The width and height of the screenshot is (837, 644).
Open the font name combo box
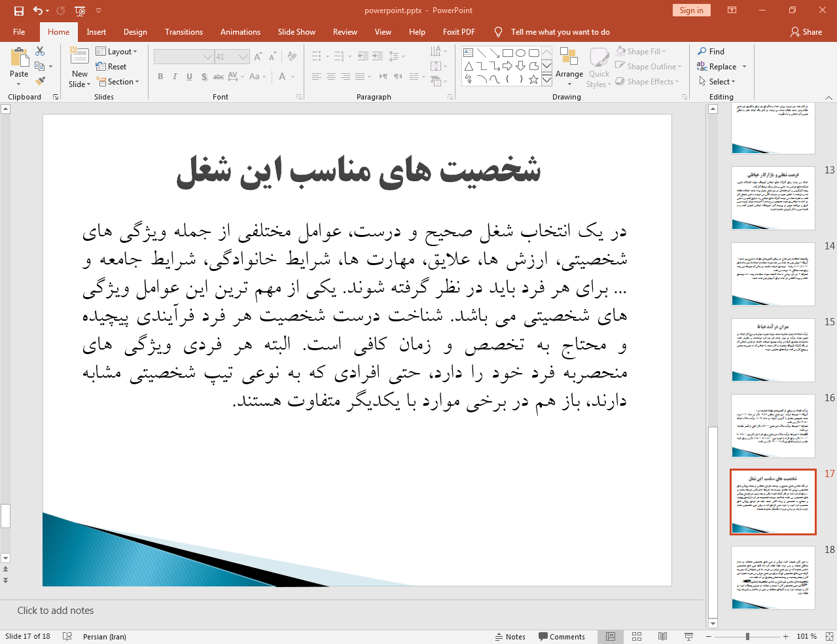(x=184, y=57)
